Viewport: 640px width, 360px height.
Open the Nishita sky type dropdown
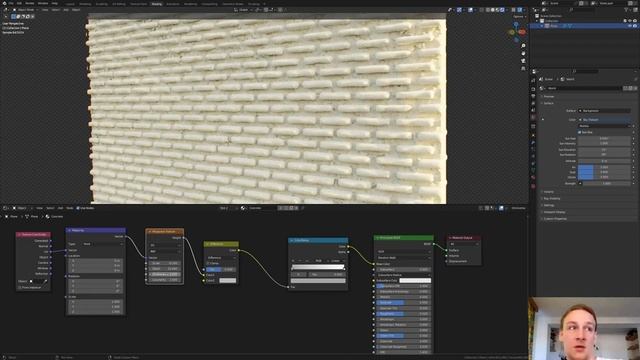(604, 126)
